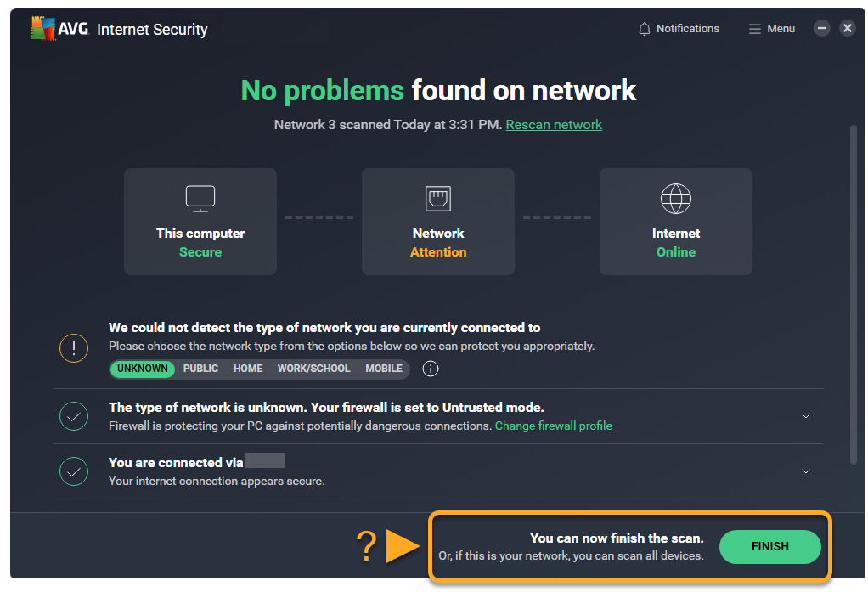The width and height of the screenshot is (868, 592).
Task: Click the AVG logo icon
Action: tap(43, 29)
